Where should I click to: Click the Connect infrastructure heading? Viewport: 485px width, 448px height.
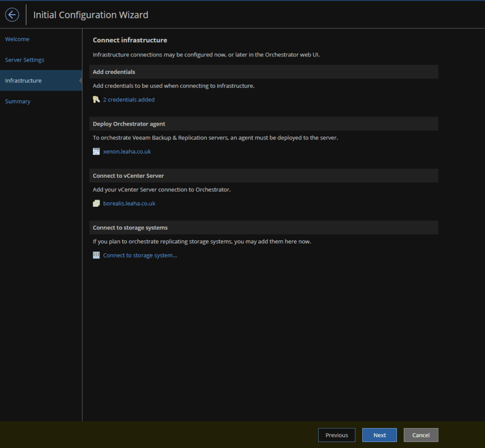[x=130, y=40]
